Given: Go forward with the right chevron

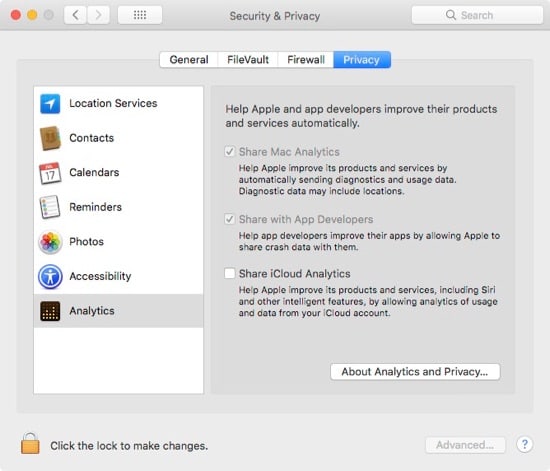Looking at the screenshot, I should [x=98, y=15].
